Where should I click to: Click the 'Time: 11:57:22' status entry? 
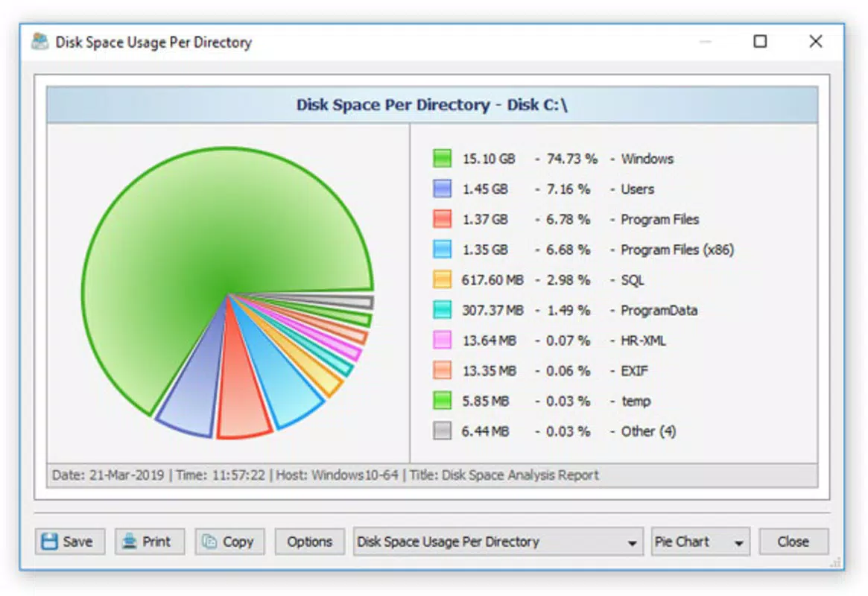point(221,475)
